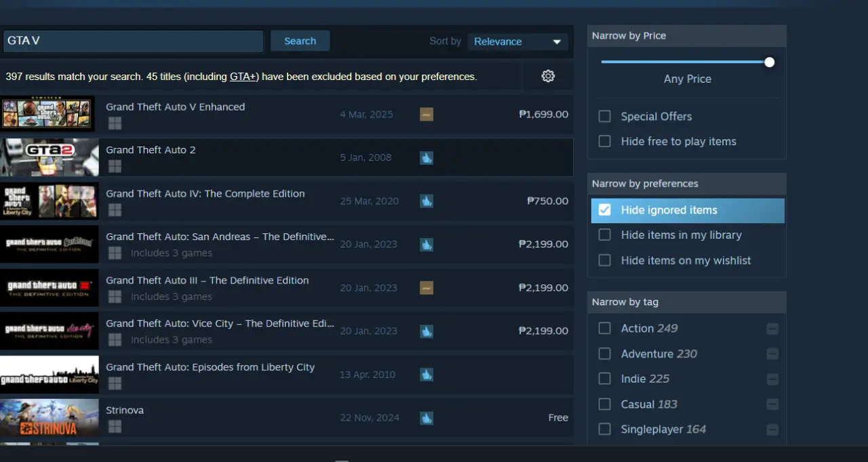Click the Vice City Definitive Edition thumbnail
Image resolution: width=868 pixels, height=462 pixels.
point(49,331)
